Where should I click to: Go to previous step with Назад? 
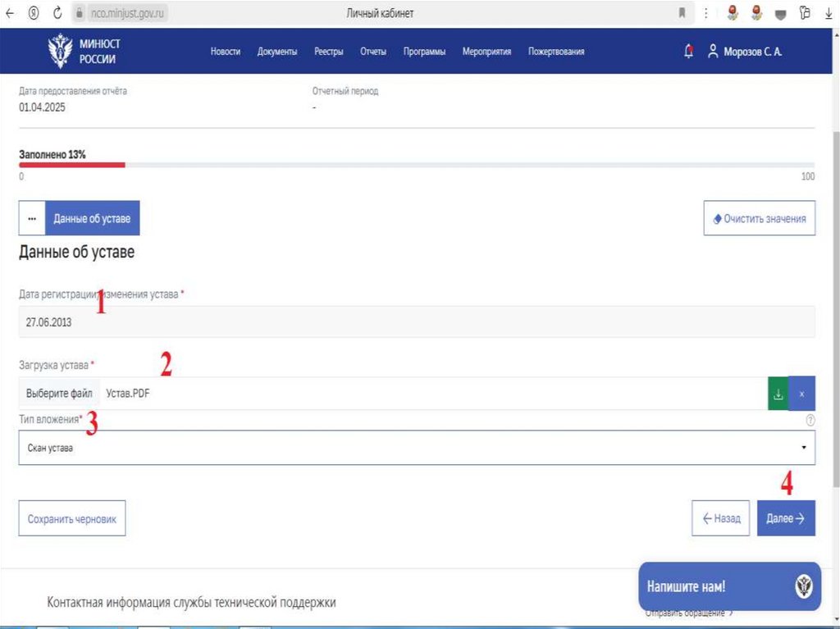pos(721,518)
